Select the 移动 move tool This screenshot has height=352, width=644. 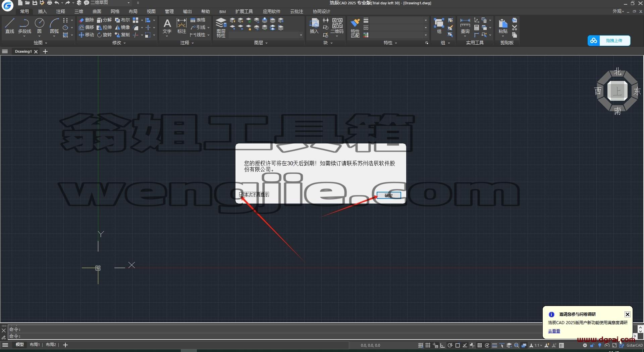[87, 35]
